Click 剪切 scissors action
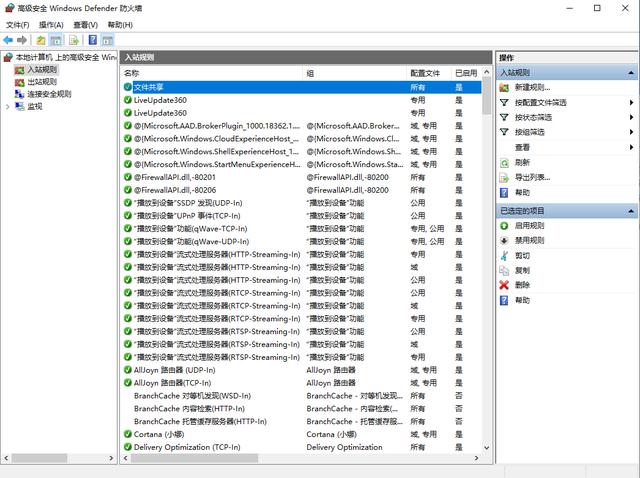The image size is (640, 478). click(522, 256)
